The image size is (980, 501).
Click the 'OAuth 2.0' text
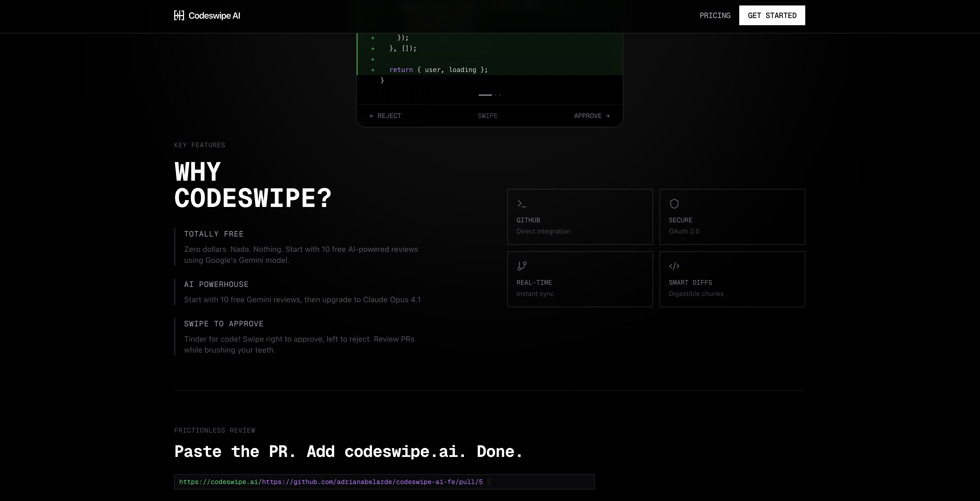[x=684, y=231]
